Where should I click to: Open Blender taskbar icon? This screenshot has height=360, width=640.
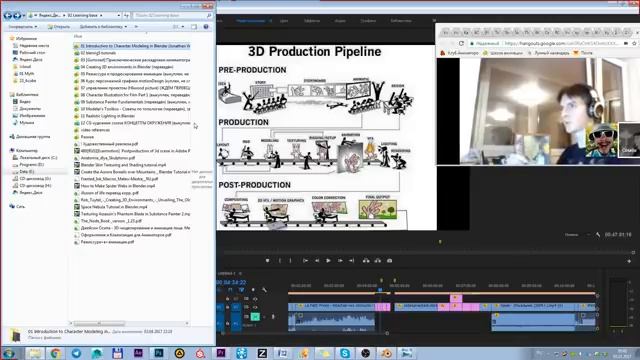click(x=386, y=353)
